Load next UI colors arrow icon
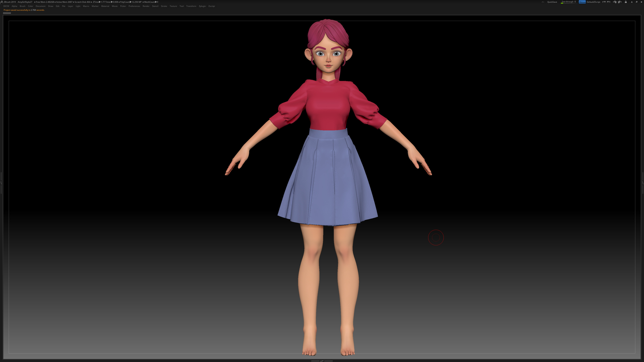Viewport: 644px width, 362px height. (x=609, y=2)
